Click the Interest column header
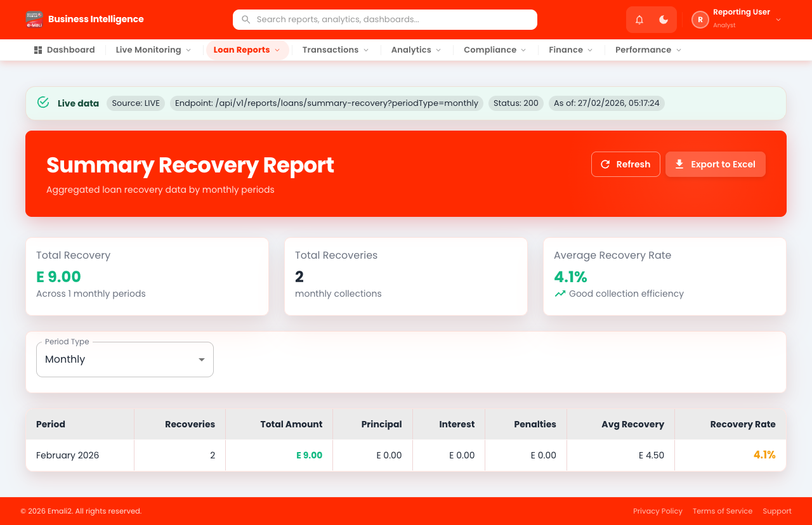Viewport: 812px width, 525px height. click(x=449, y=424)
